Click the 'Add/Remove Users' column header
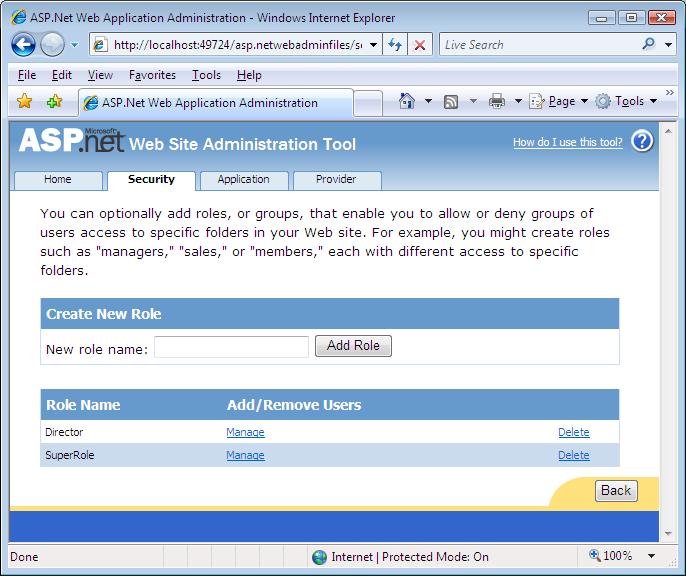 [x=294, y=405]
